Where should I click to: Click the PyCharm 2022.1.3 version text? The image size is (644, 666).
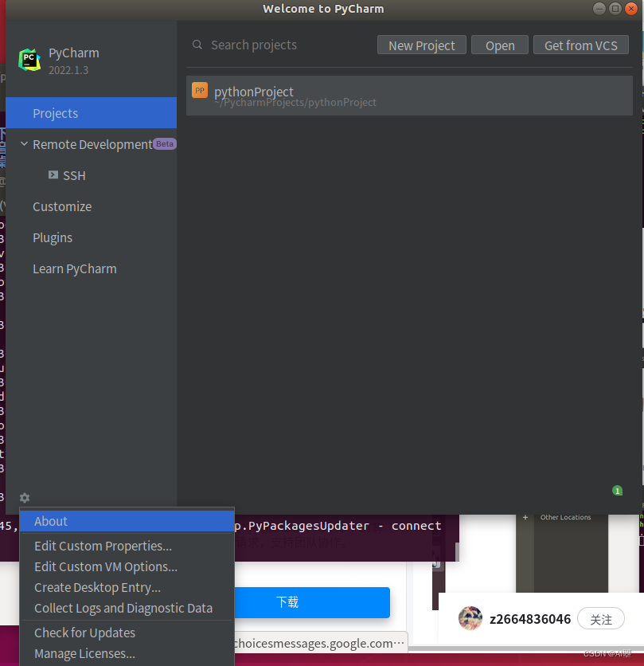click(x=68, y=70)
